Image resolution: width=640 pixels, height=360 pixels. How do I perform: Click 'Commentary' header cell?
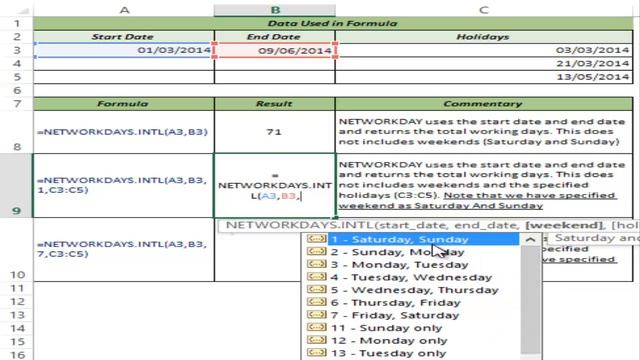click(484, 104)
